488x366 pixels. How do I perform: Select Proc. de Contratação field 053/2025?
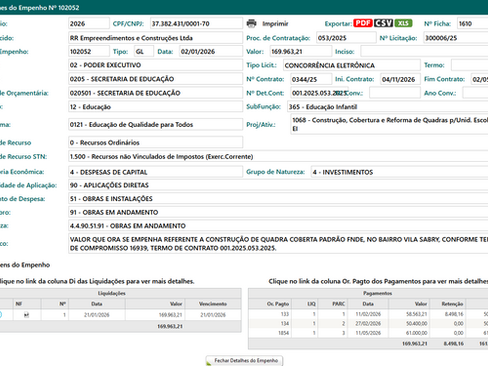coord(346,38)
